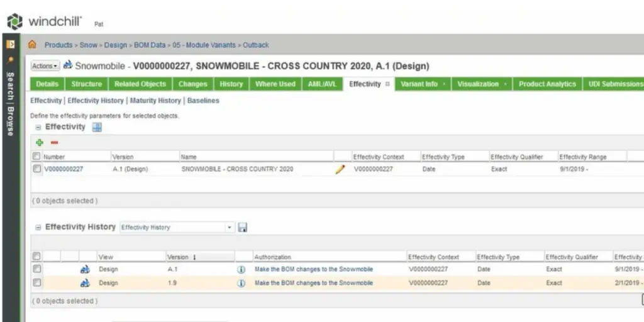
Task: Check the box for the Design 1.9 history row
Action: (36, 283)
